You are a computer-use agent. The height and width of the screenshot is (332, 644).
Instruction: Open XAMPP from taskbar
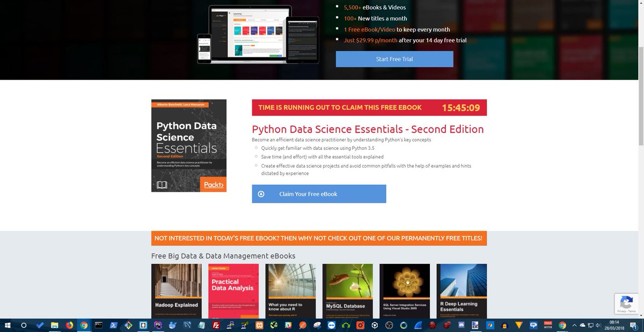click(259, 326)
